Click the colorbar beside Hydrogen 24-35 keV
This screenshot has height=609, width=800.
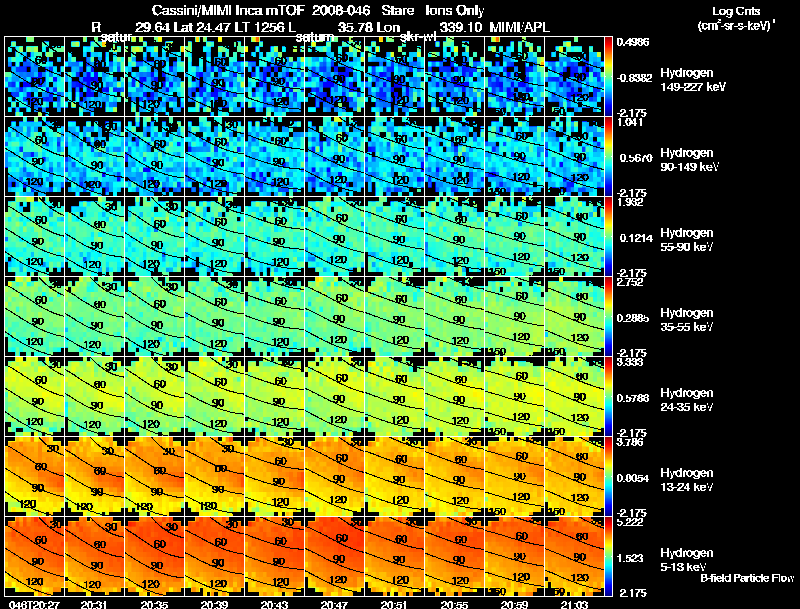tap(608, 397)
